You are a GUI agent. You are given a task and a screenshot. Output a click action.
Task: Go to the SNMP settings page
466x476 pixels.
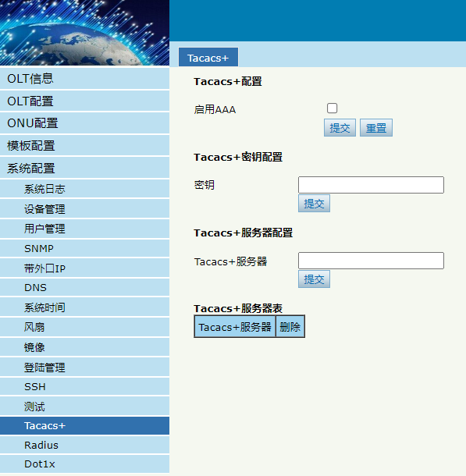[x=85, y=248]
